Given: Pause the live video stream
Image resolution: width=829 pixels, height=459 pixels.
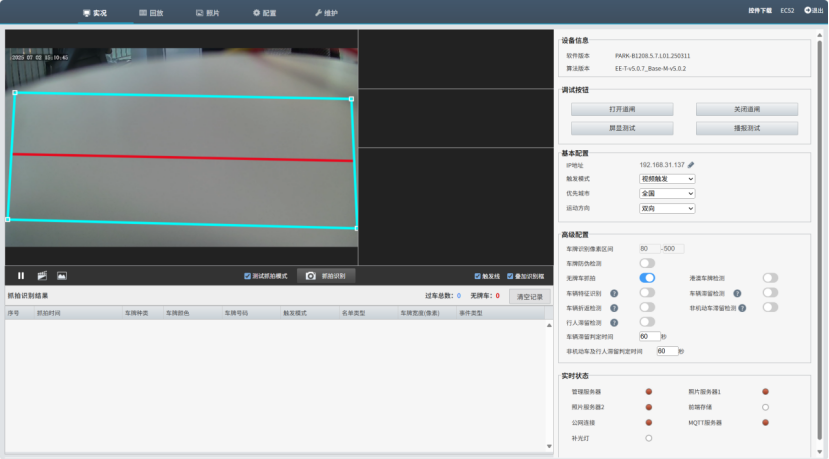Looking at the screenshot, I should (21, 276).
